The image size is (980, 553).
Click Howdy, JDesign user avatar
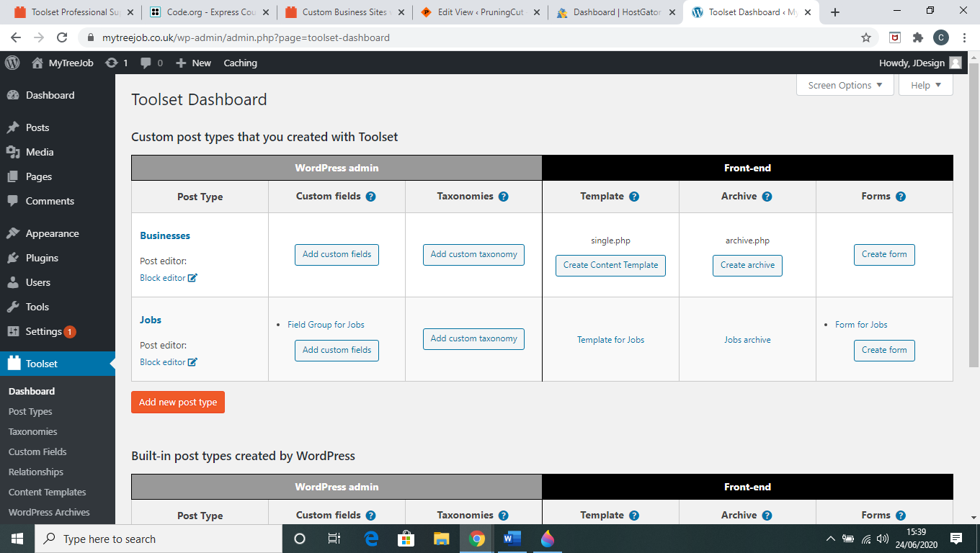tap(955, 63)
